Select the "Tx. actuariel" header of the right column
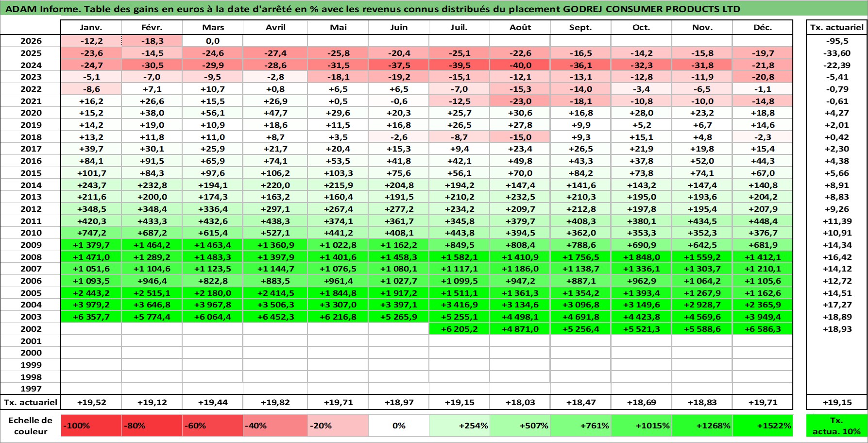 point(837,27)
